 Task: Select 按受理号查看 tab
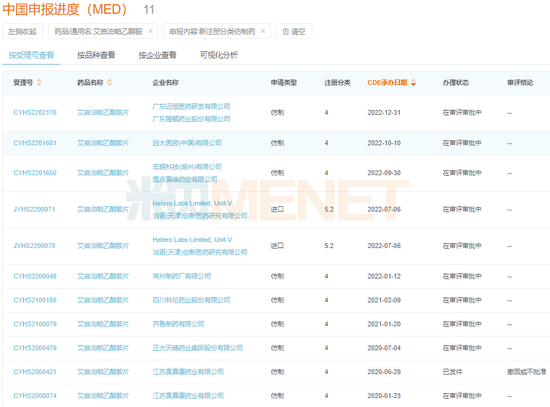tap(31, 55)
